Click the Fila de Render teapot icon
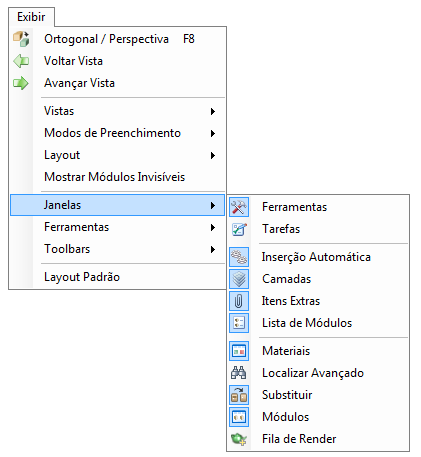Image resolution: width=421 pixels, height=457 pixels. [239, 439]
